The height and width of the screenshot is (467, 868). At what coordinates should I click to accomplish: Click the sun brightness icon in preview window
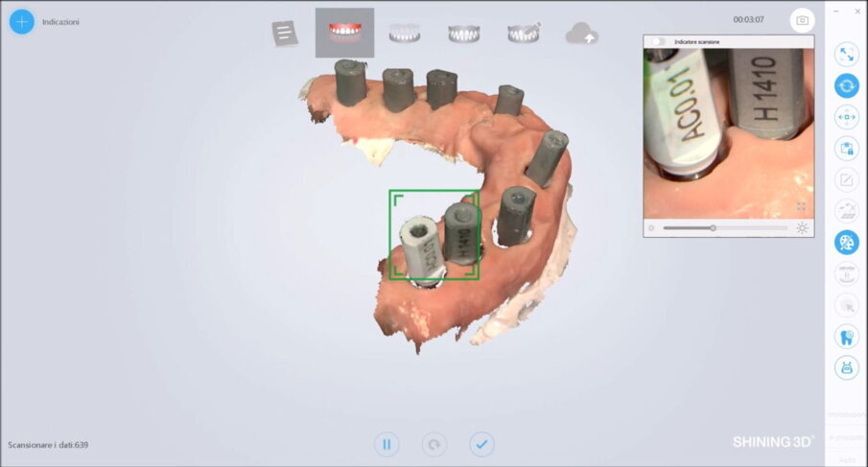coord(802,228)
